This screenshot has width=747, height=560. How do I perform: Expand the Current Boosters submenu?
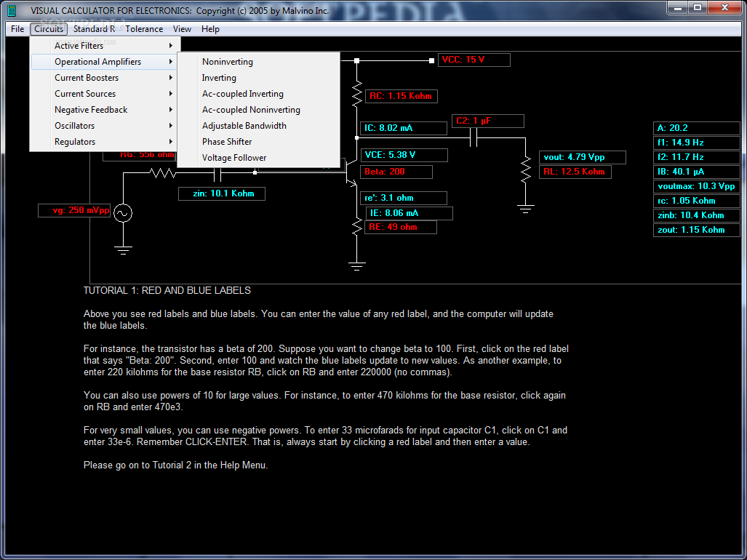point(105,78)
